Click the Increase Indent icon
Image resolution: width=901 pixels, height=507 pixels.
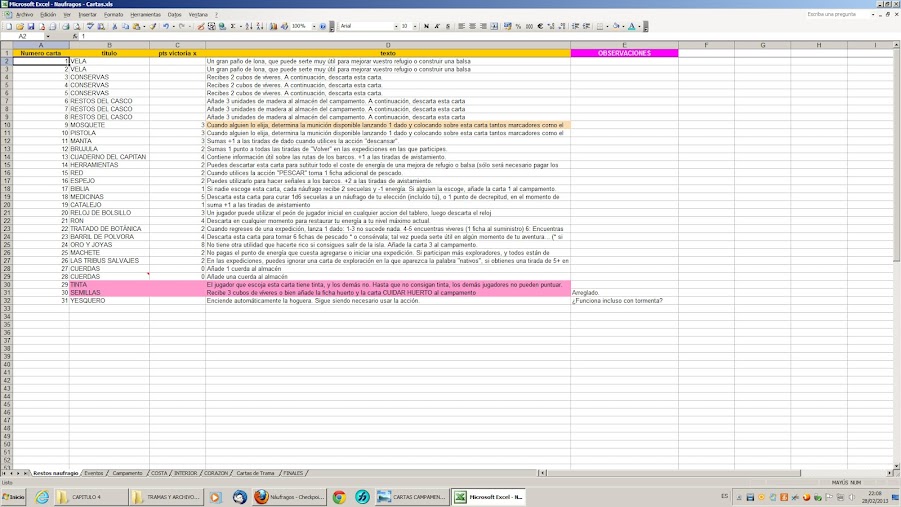pyautogui.click(x=586, y=26)
